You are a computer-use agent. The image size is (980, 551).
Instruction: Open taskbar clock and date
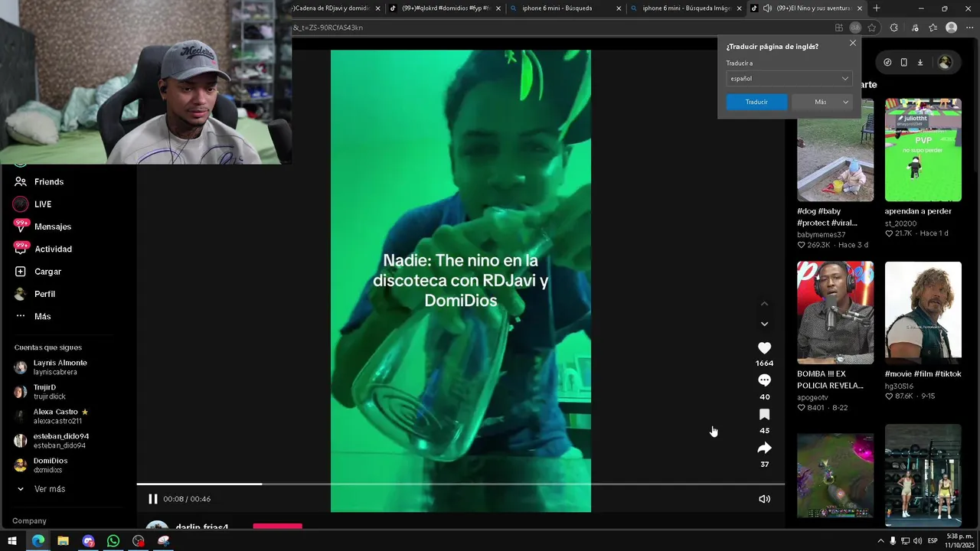tap(959, 541)
